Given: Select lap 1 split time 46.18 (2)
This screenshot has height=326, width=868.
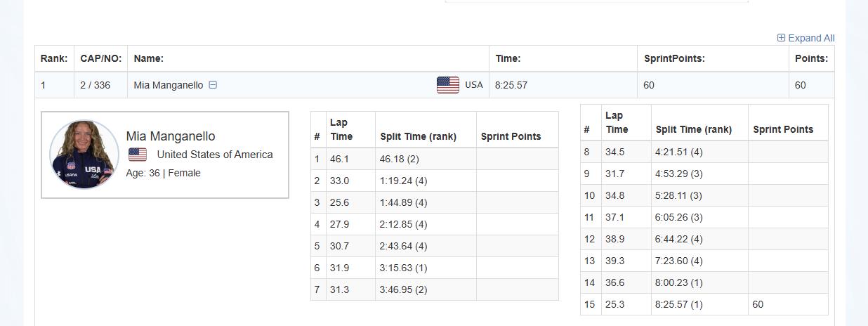Looking at the screenshot, I should click(400, 159).
